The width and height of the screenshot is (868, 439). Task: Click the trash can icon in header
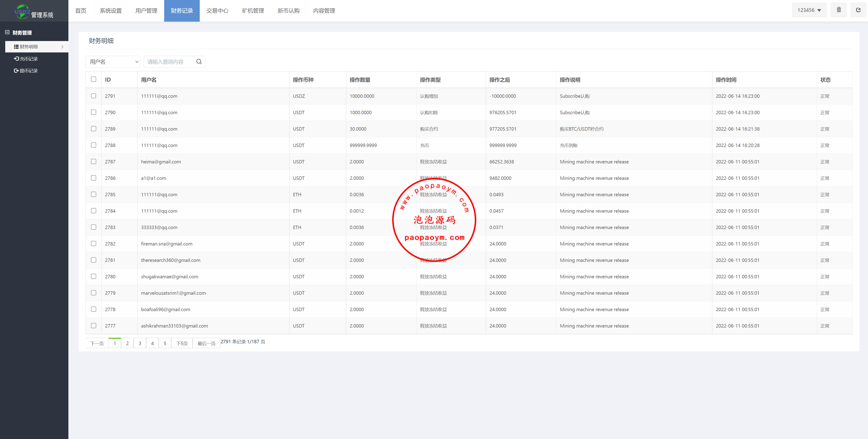coord(839,10)
